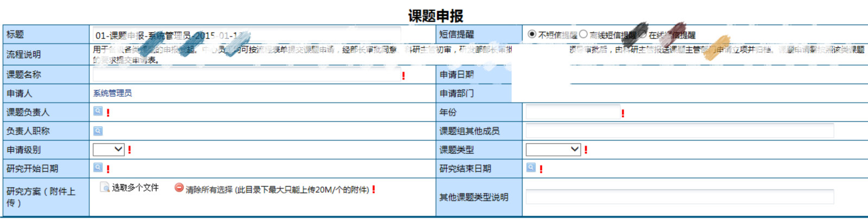Focus the 课题组其他成员 input field
The height and width of the screenshot is (219, 868).
tap(680, 131)
